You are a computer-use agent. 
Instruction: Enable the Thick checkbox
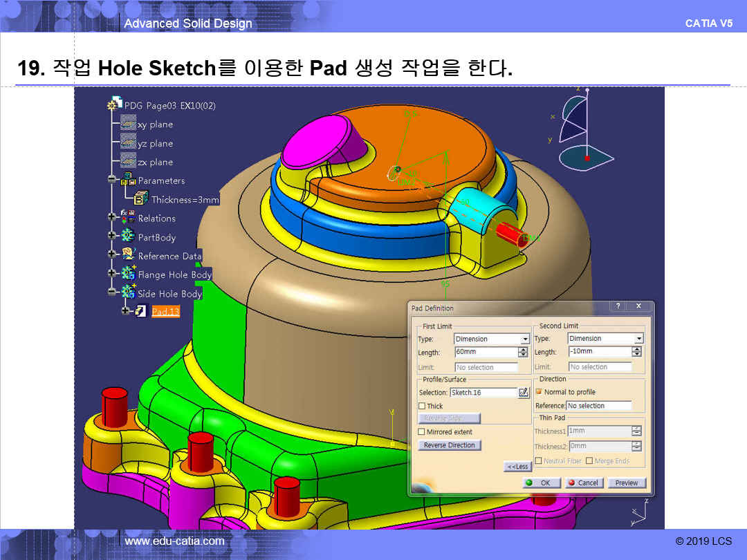click(x=422, y=407)
